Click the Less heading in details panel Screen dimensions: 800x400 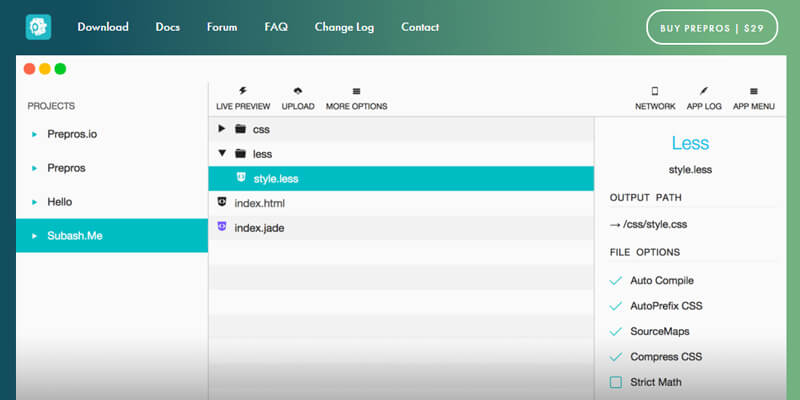pyautogui.click(x=690, y=143)
